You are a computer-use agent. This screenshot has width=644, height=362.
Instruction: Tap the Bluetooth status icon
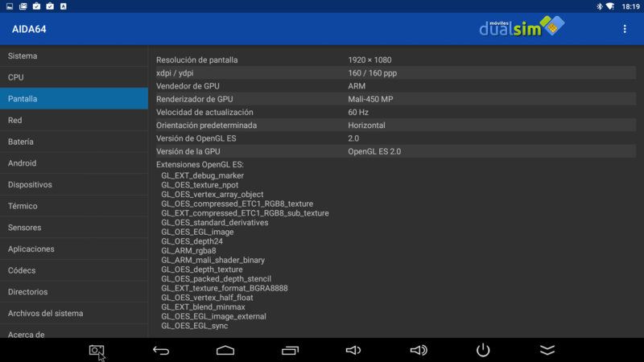(599, 6)
